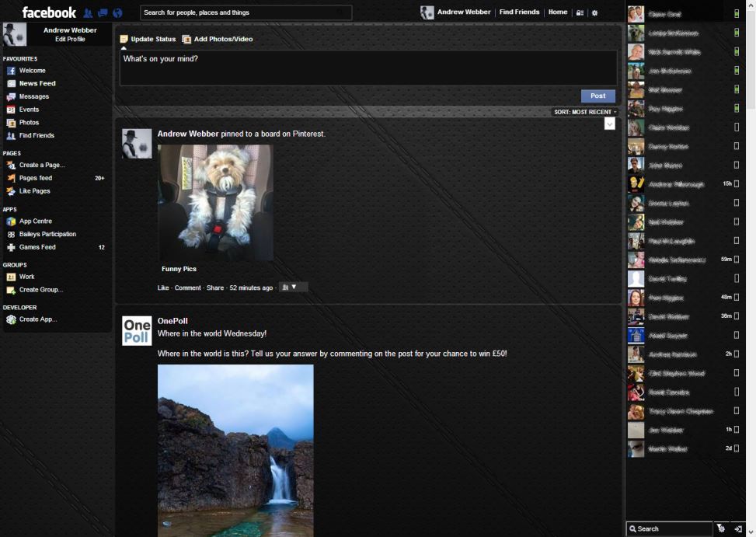Click Edit Profile under Andrew Webber
The width and height of the screenshot is (756, 537).
click(70, 39)
